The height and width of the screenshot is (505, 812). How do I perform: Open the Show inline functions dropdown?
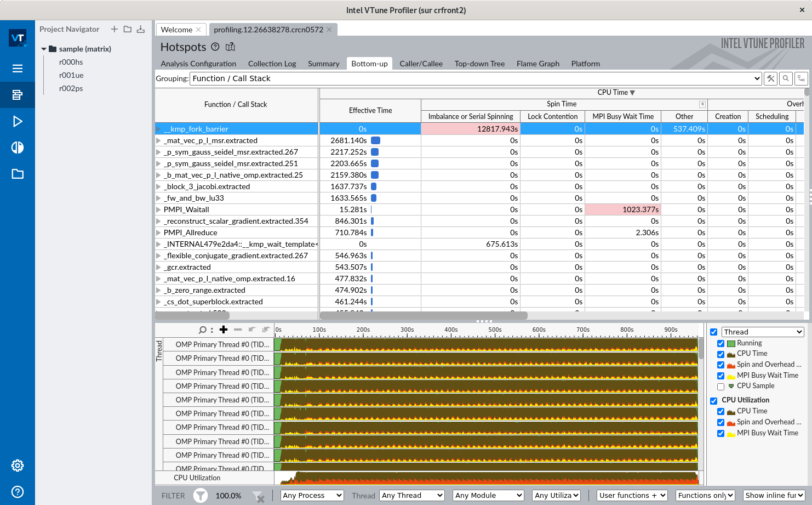[x=774, y=496]
